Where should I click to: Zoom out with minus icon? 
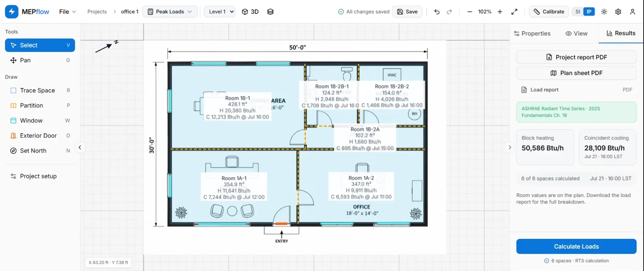[470, 12]
